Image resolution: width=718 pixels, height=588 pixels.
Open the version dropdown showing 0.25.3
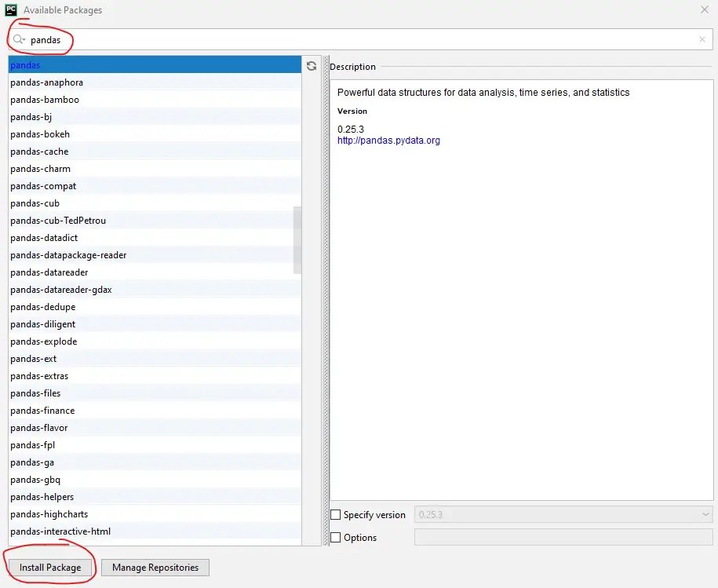coord(563,515)
